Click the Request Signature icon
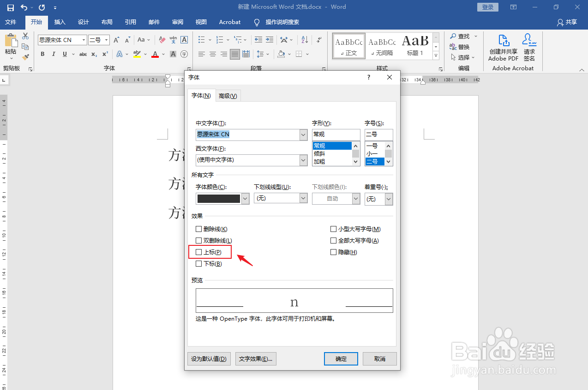588x390 pixels. (x=529, y=47)
